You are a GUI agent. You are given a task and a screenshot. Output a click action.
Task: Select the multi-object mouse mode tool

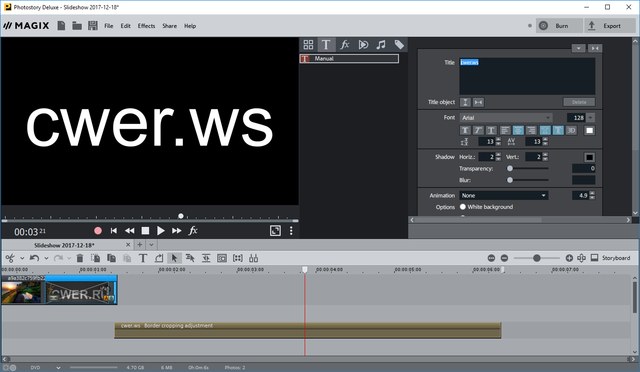click(x=190, y=258)
